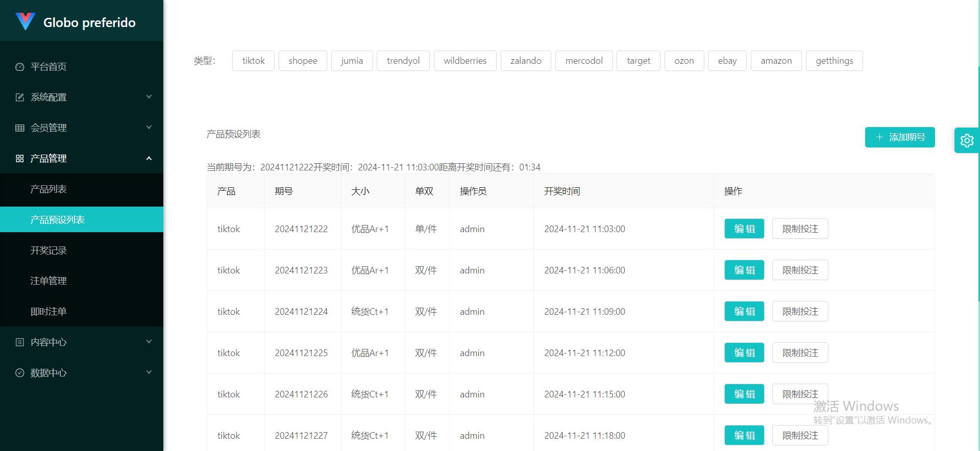980x451 pixels.
Task: Edit the row for period 20241121227
Action: click(x=744, y=435)
